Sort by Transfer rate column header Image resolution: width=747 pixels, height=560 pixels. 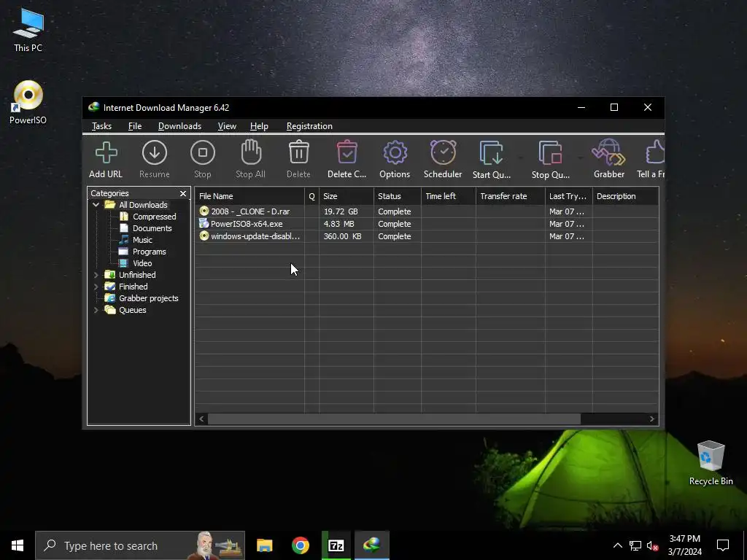point(510,196)
